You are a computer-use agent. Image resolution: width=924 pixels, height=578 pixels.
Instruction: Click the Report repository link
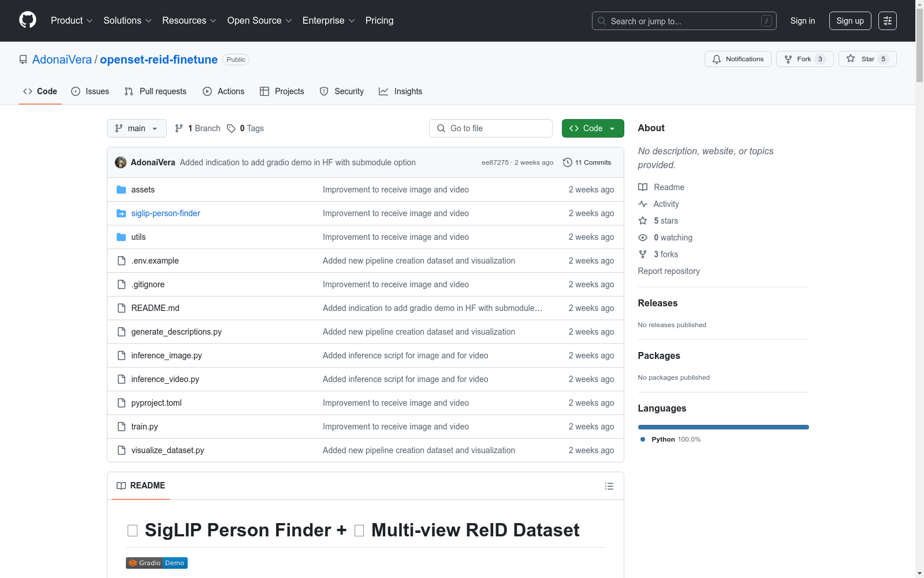coord(669,271)
